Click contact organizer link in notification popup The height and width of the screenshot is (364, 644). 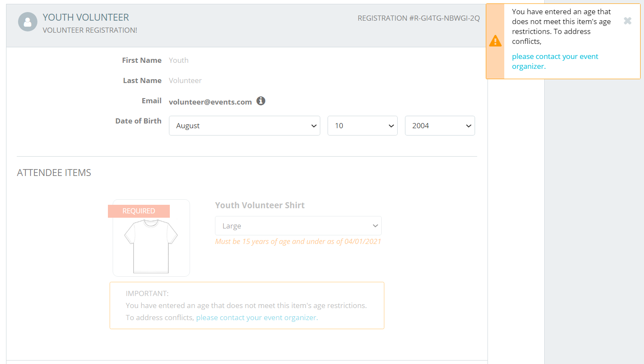(555, 62)
